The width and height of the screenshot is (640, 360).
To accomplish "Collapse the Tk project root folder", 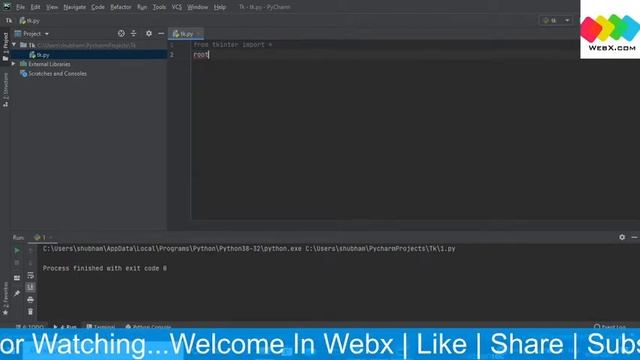I will (x=14, y=44).
